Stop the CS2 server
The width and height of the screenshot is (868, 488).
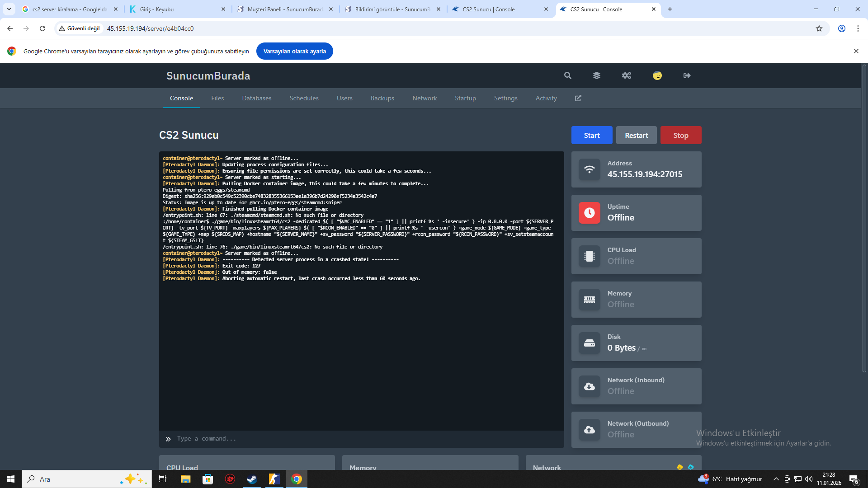click(x=681, y=135)
